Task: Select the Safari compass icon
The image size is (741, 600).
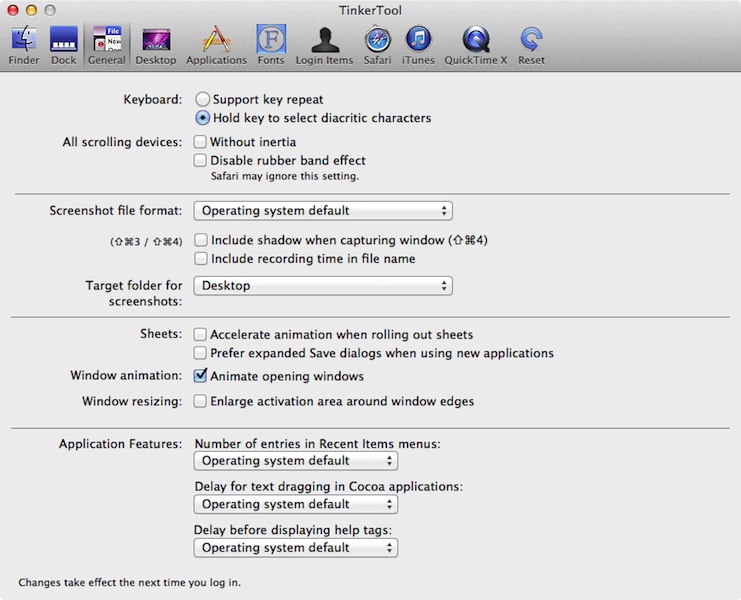Action: (x=377, y=40)
